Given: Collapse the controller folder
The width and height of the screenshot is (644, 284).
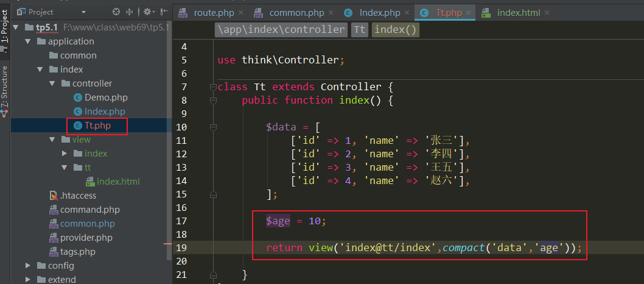Looking at the screenshot, I should click(52, 83).
